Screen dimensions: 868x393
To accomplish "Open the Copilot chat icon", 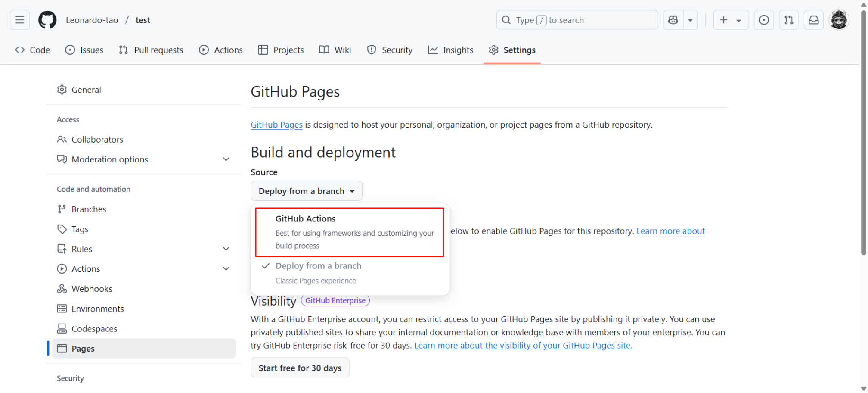I will [673, 20].
